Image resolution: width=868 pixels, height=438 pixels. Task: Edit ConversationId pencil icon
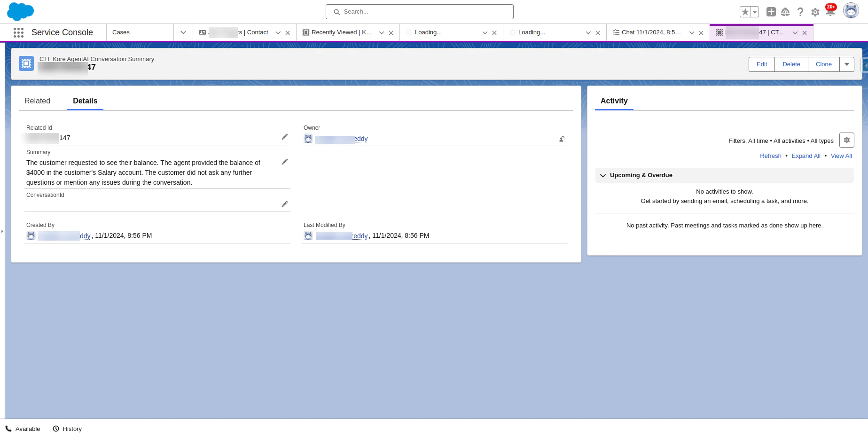click(284, 204)
